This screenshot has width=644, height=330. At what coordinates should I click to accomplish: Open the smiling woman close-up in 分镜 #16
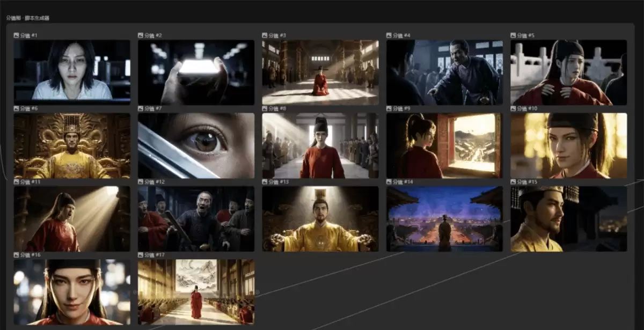pos(72,292)
